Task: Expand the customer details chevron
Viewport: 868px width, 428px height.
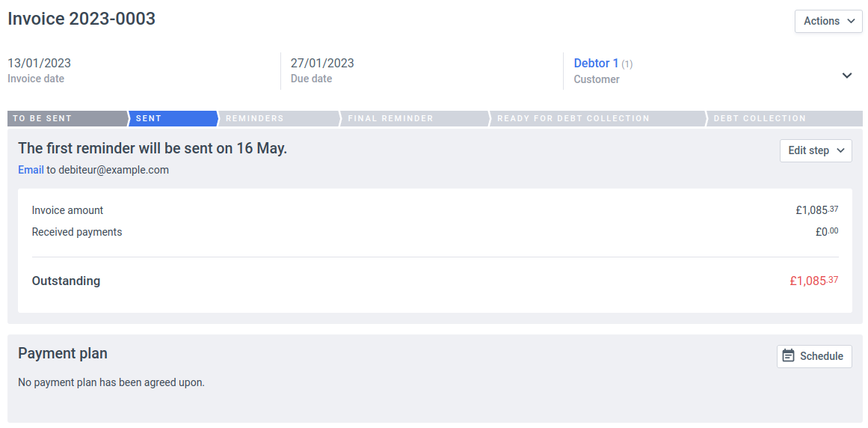Action: click(x=847, y=75)
